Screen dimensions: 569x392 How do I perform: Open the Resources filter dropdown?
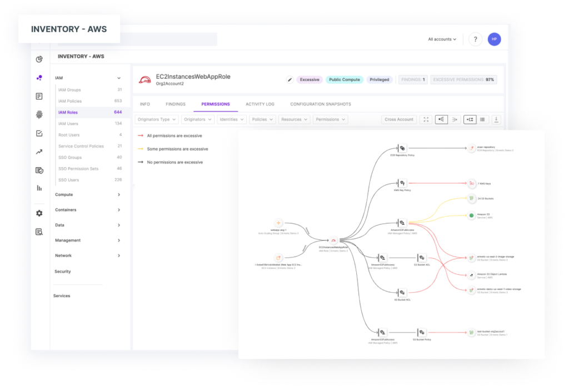(x=295, y=119)
